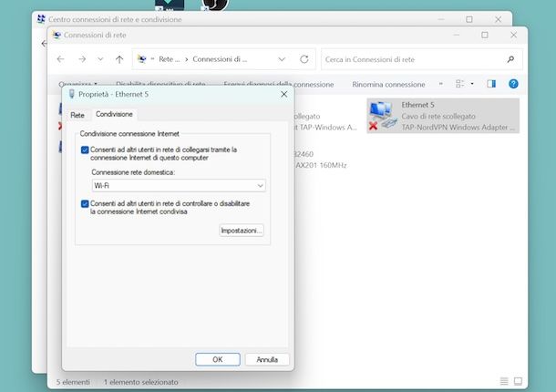Screen dimensions: 556x392
Task: Minimize the Connessioni di rete window
Action: (x=457, y=35)
